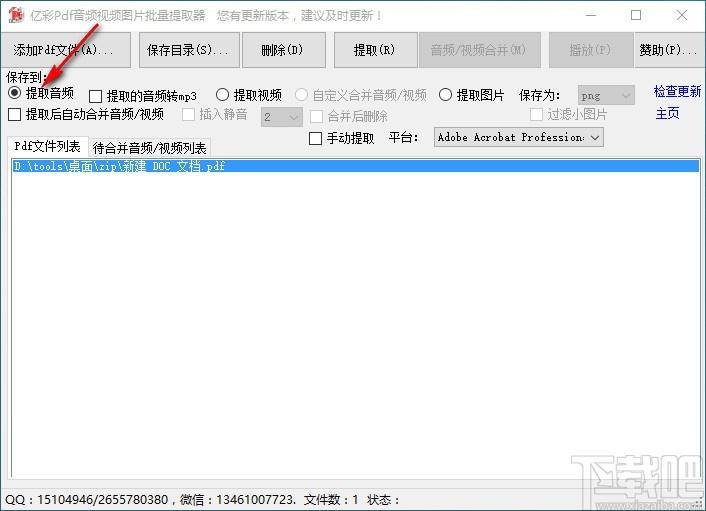Click the 添加Pdf文件(A)... button
The height and width of the screenshot is (511, 706).
point(66,50)
